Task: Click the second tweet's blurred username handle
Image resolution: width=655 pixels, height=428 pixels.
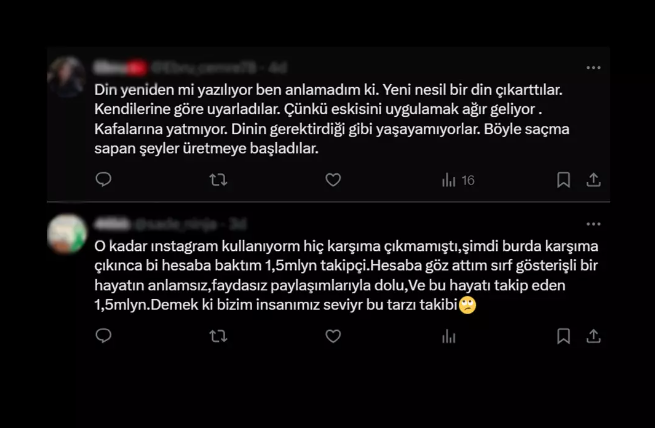Action: [175, 225]
